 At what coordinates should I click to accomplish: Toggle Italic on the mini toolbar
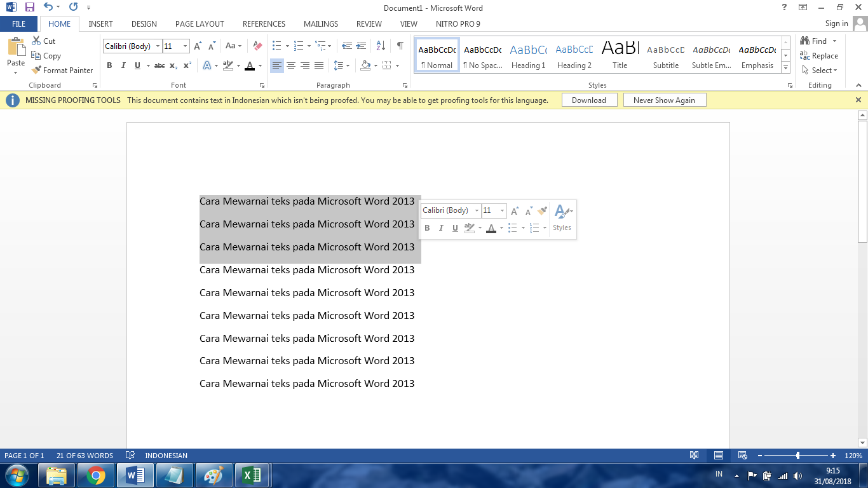point(441,228)
